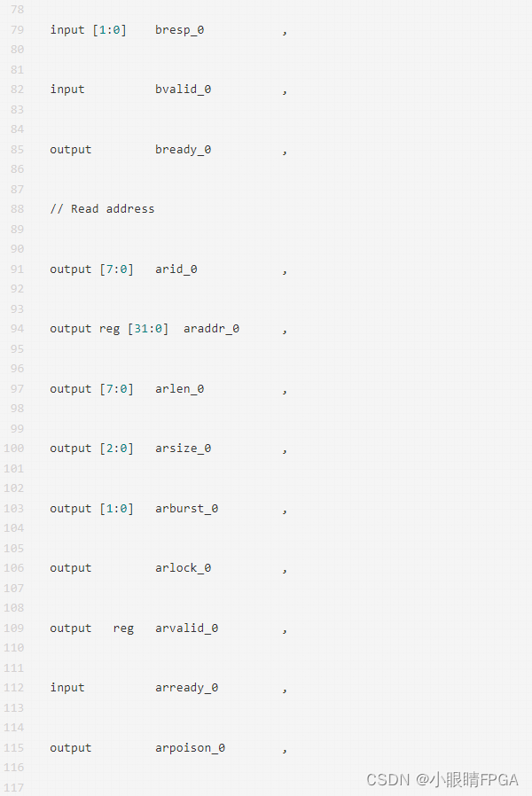This screenshot has height=796, width=532.
Task: Click the arpoison_0 output name
Action: (x=190, y=747)
